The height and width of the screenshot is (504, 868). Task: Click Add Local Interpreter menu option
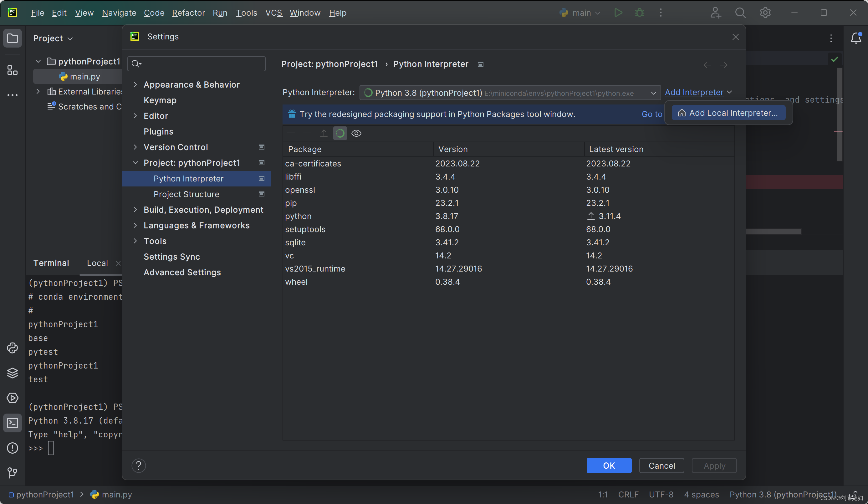coord(729,113)
